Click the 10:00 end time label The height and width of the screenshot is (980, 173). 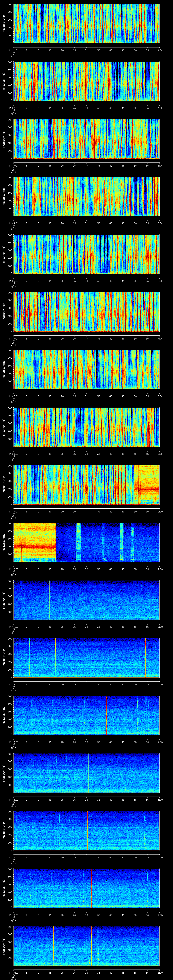tap(160, 511)
